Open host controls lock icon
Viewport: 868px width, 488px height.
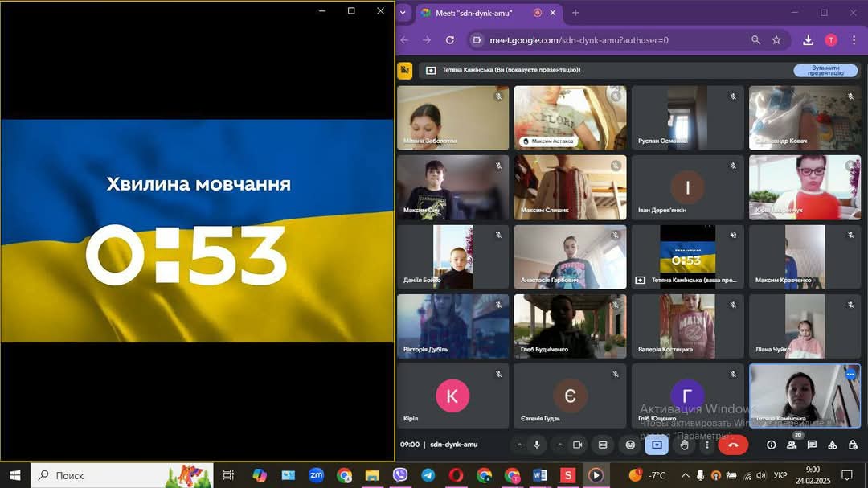[853, 445]
